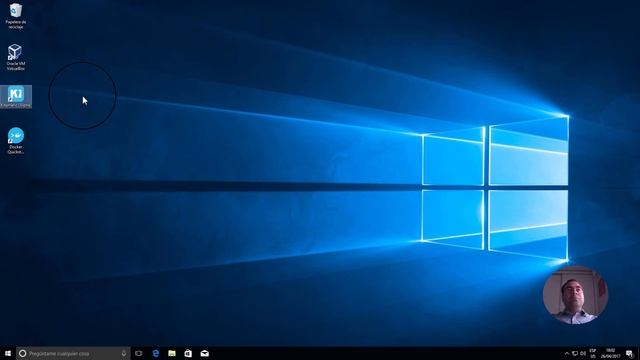The image size is (640, 360).
Task: Select the Docker Quickstart Terminal shortcut
Action: pyautogui.click(x=16, y=141)
